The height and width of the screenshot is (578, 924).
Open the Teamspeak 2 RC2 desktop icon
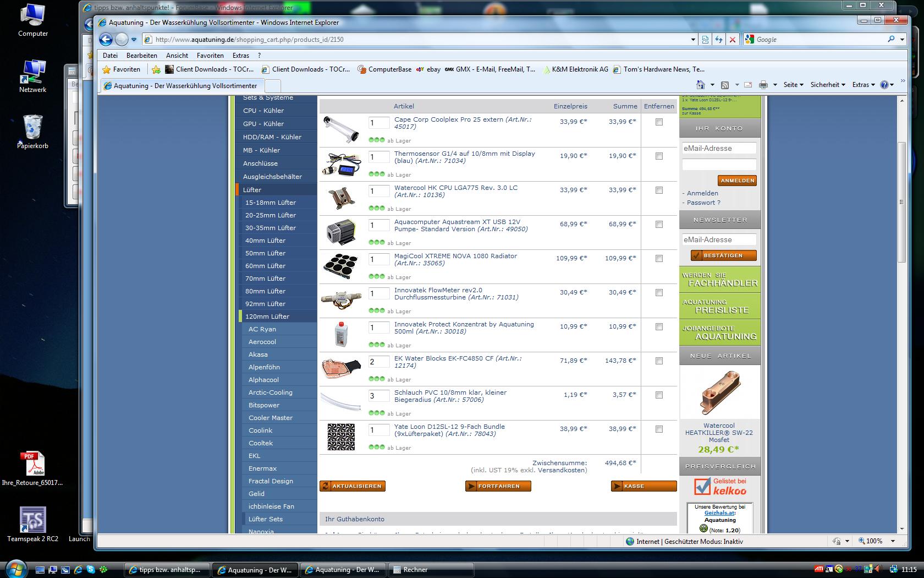tap(32, 525)
